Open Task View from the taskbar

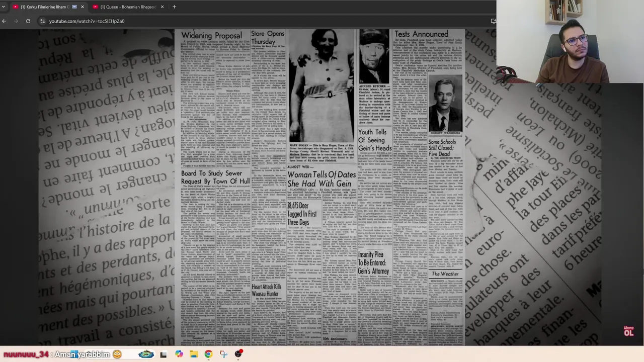163,354
